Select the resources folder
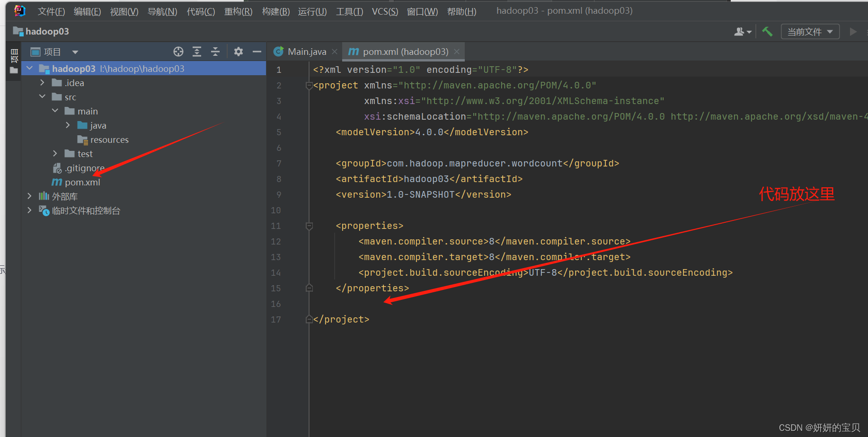The width and height of the screenshot is (868, 437). coord(109,140)
